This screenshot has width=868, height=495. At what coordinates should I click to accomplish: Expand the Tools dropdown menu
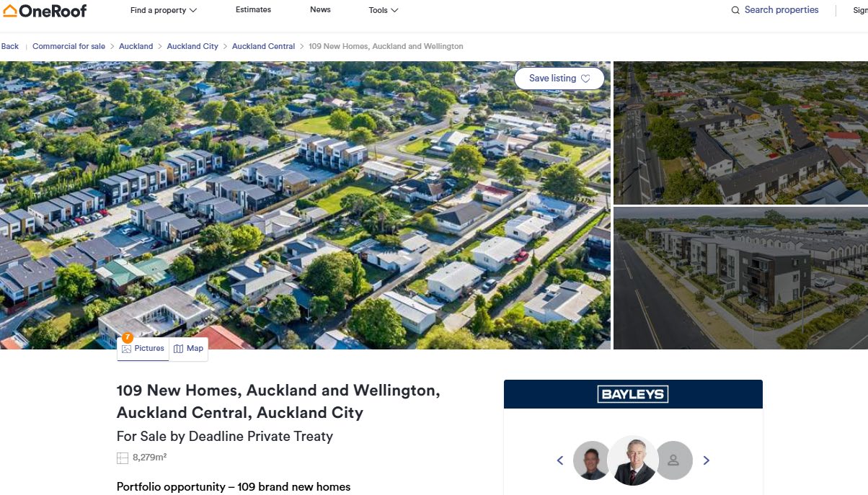384,10
